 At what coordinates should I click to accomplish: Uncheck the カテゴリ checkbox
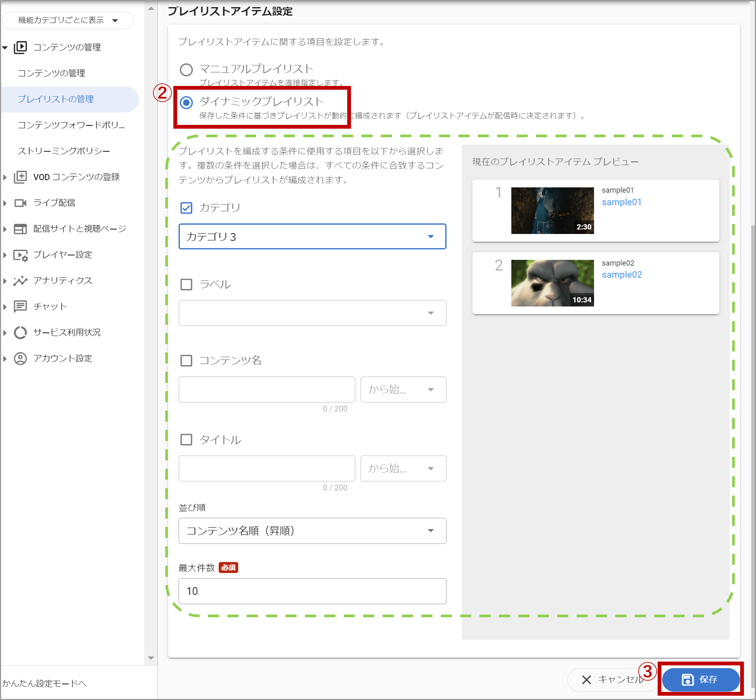(x=186, y=208)
